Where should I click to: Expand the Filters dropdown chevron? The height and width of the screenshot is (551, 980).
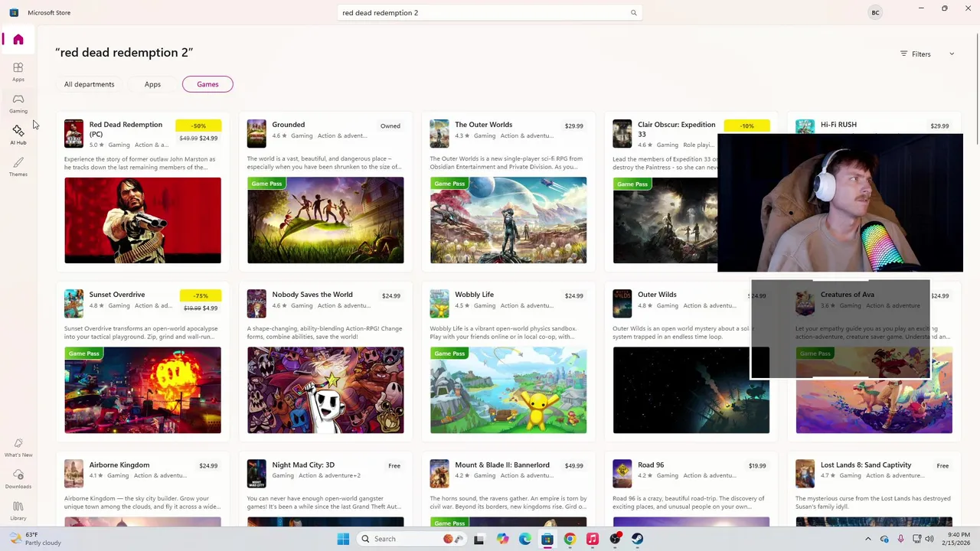pyautogui.click(x=952, y=54)
